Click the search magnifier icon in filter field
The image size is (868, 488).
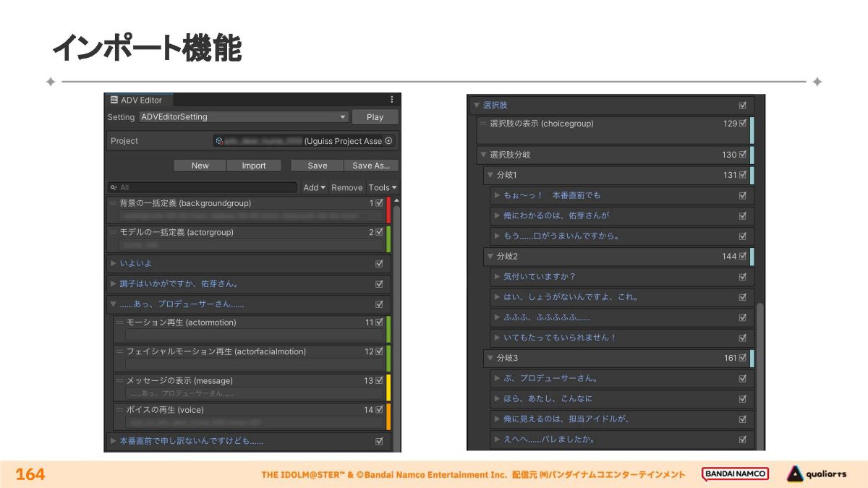click(x=114, y=187)
